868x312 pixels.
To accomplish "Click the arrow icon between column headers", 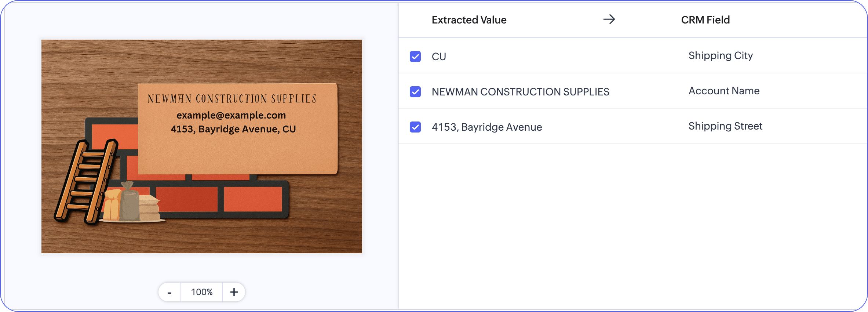I will pos(609,19).
